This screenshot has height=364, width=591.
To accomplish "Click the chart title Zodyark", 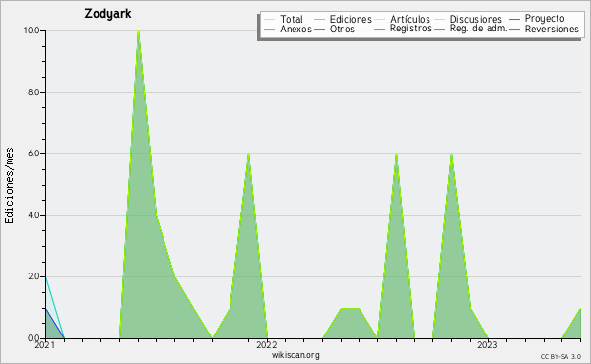I will click(x=107, y=14).
